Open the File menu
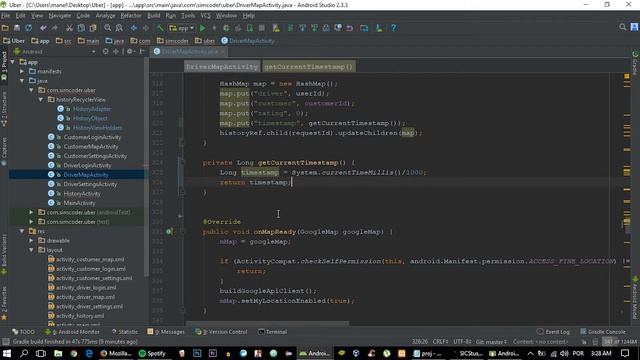This screenshot has width=640, height=360. point(5,16)
